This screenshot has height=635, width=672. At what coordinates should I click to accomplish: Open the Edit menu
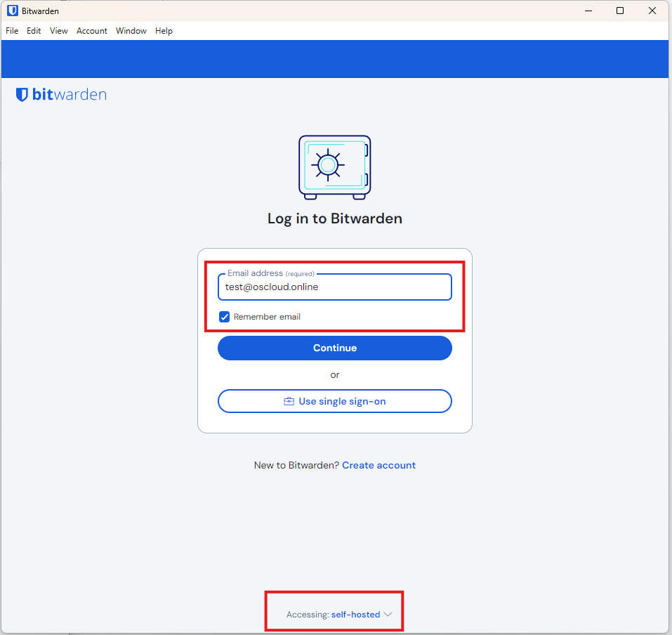click(34, 31)
